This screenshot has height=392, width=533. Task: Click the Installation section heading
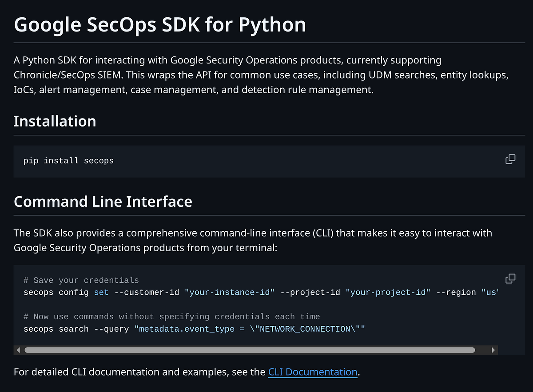tap(55, 121)
